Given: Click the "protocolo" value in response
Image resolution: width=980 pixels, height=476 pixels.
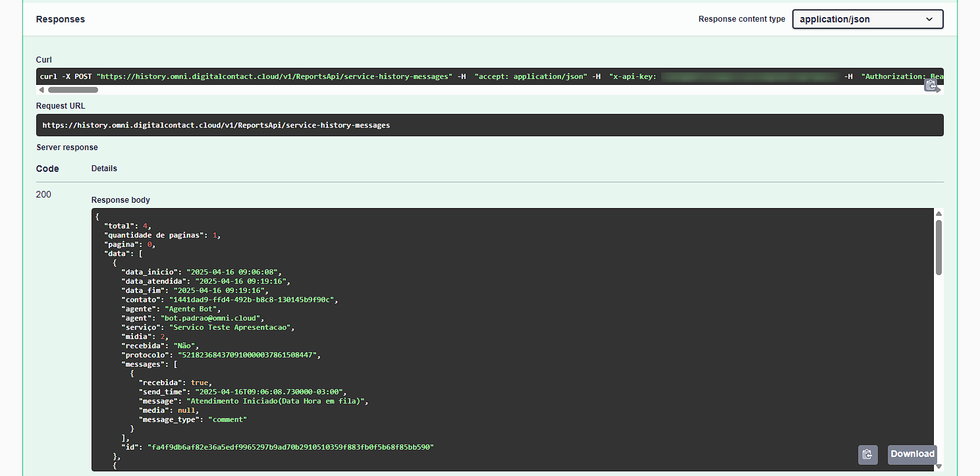Looking at the screenshot, I should (248, 355).
